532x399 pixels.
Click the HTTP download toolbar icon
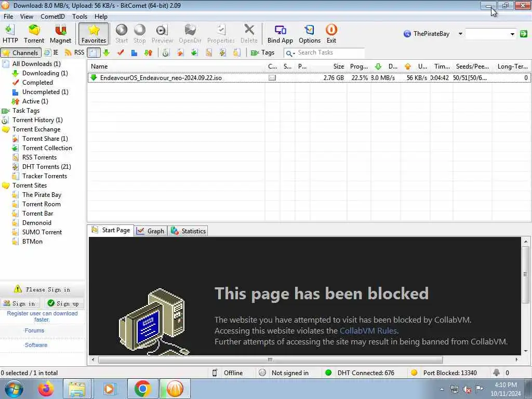click(10, 34)
